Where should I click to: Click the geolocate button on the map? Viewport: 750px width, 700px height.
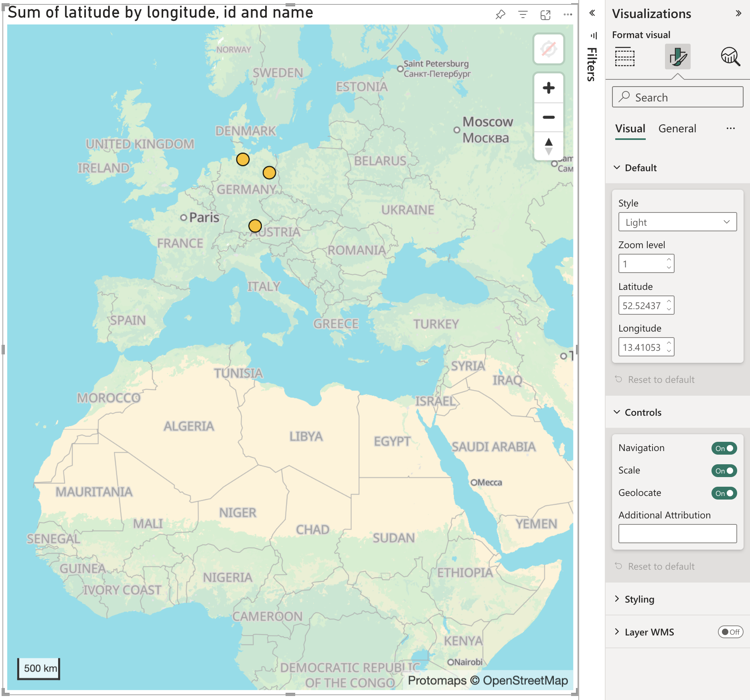click(548, 49)
